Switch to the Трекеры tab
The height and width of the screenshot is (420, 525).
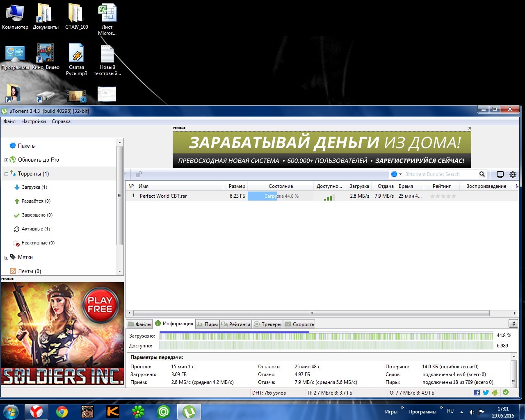pos(268,324)
